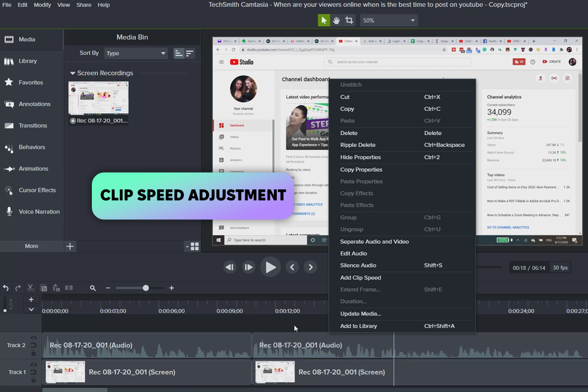Screen dimensions: 588x392
Task: Select the Rec 08-17-20_001 media thumbnail
Action: click(x=98, y=98)
